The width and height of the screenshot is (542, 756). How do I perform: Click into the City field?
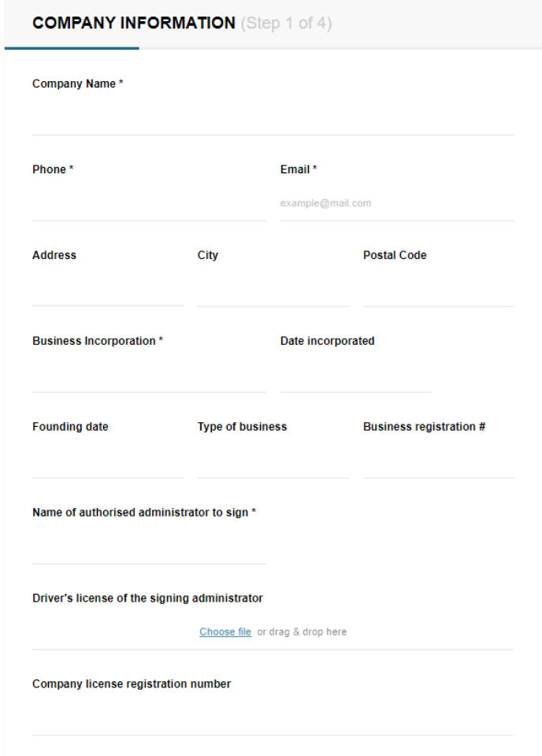(x=273, y=290)
